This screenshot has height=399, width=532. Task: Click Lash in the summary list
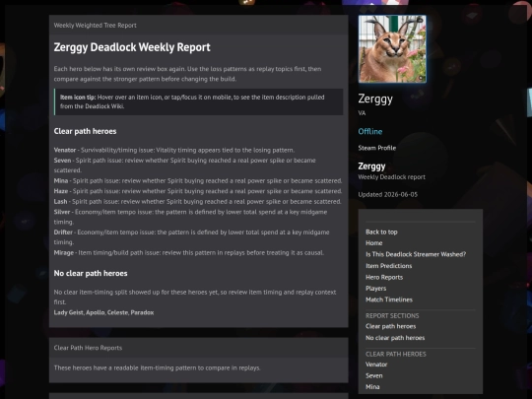coord(60,202)
